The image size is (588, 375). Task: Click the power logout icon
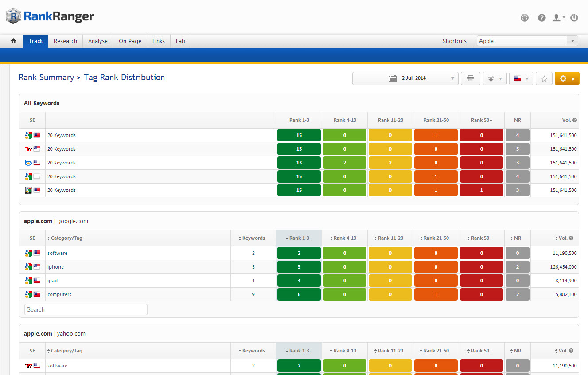574,18
